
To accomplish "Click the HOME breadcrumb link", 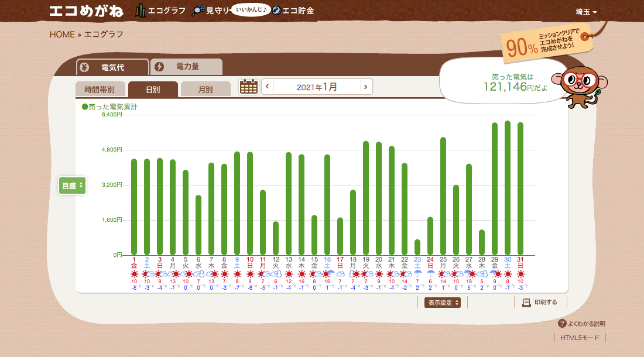I will pyautogui.click(x=62, y=34).
